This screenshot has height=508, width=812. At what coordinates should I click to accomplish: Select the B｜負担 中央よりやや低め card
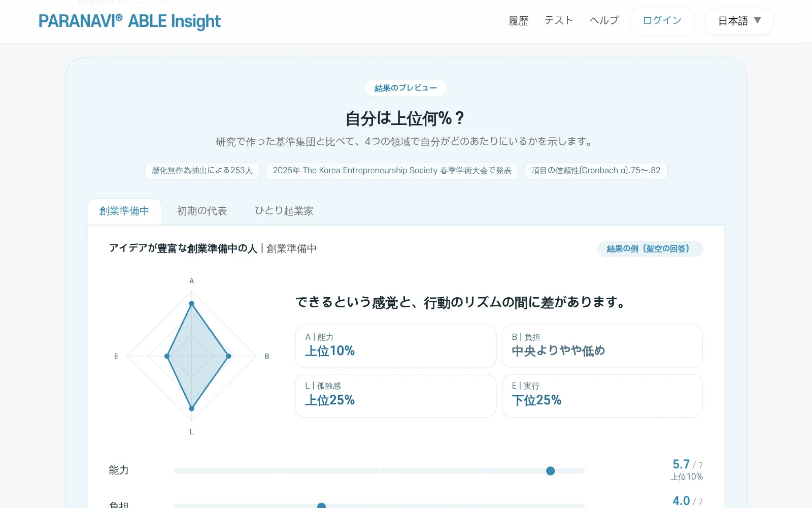coord(602,346)
